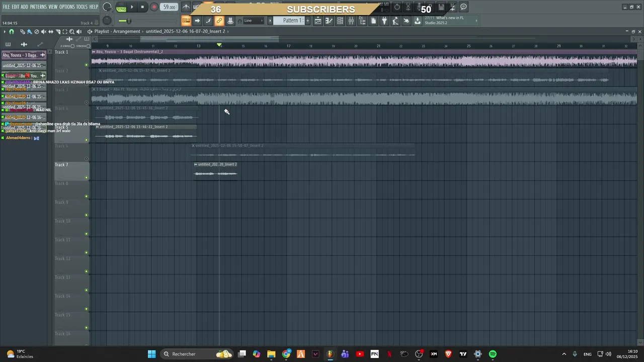Viewport: 644px width, 362px height.
Task: Select the 3 Daqat (Instrumental)_2 audio clip
Action: [x=364, y=58]
